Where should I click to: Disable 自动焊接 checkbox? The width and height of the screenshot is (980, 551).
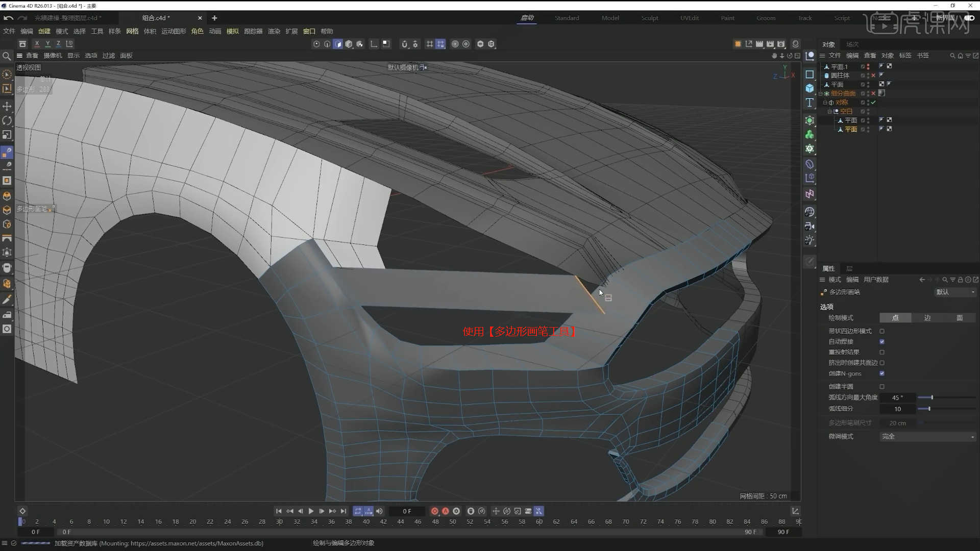(882, 342)
